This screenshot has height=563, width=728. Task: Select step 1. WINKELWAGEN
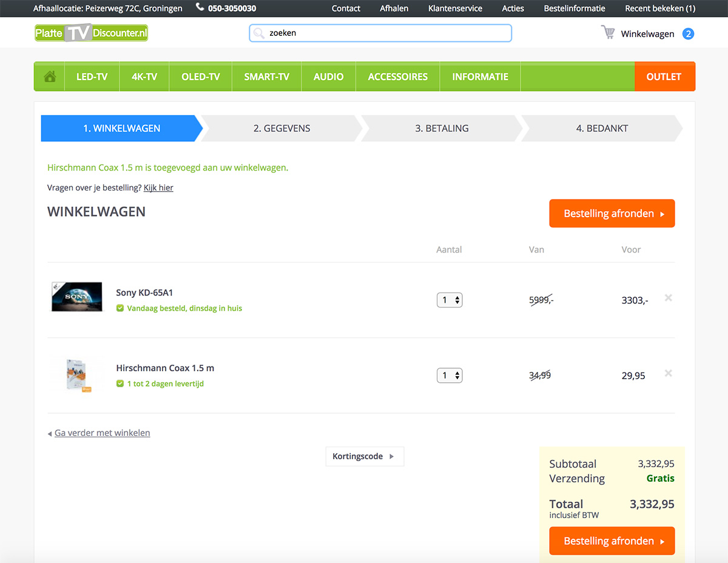[122, 128]
